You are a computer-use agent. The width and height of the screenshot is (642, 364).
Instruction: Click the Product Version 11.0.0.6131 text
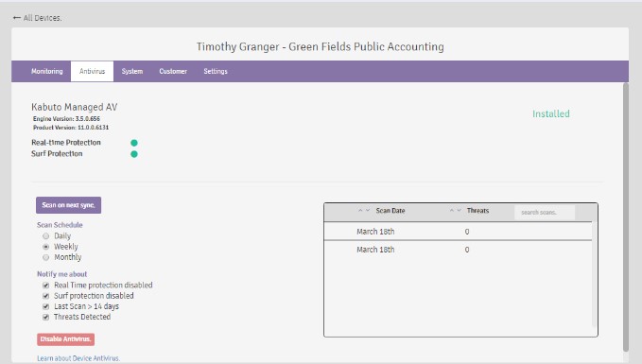pos(71,128)
